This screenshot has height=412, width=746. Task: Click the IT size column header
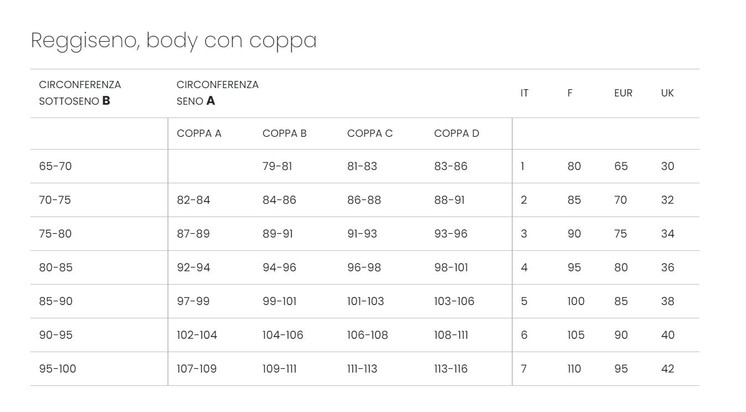pyautogui.click(x=524, y=93)
